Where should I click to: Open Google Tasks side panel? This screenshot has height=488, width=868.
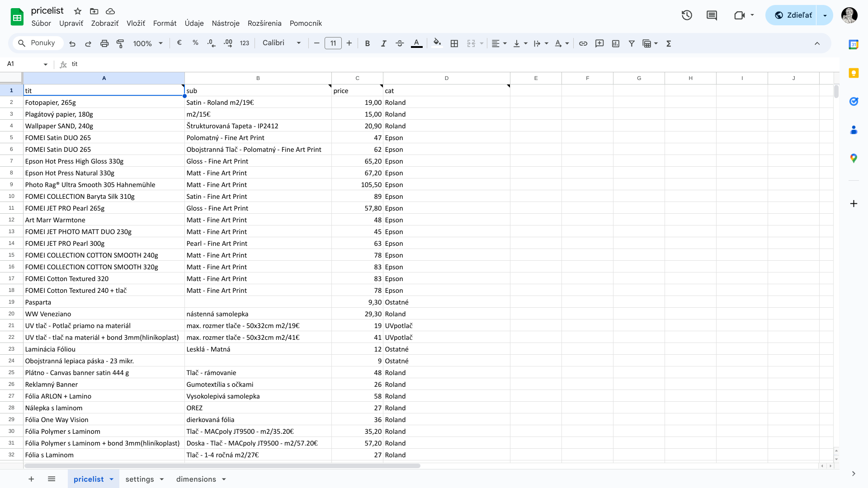854,101
